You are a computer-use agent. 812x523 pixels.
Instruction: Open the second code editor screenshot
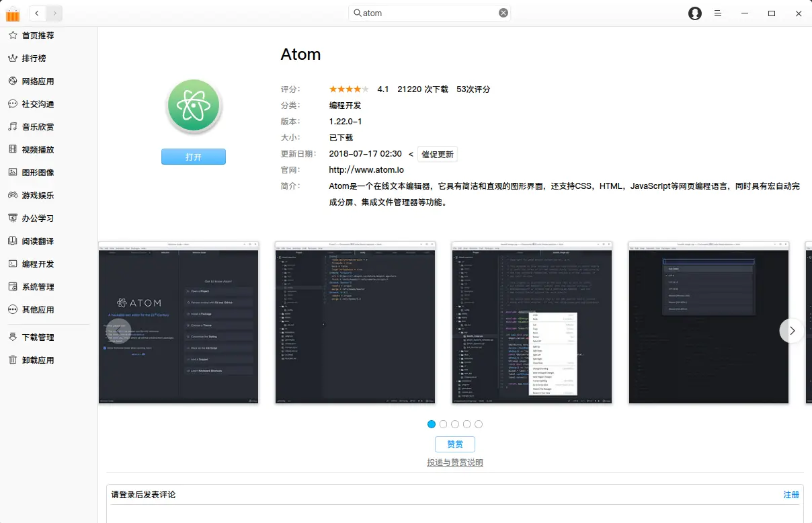click(x=355, y=323)
